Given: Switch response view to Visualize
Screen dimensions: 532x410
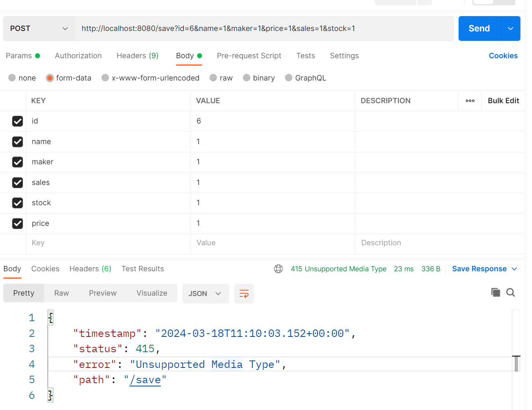Looking at the screenshot, I should point(152,293).
